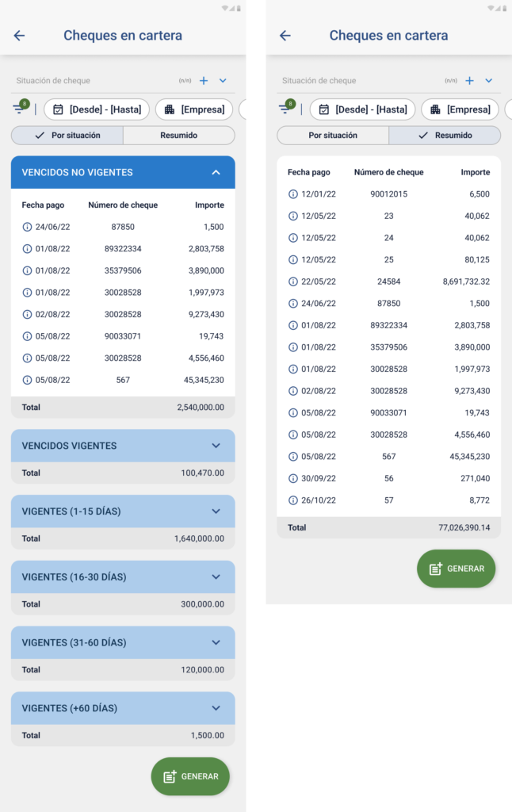This screenshot has height=812, width=512.
Task: Tap info icon on the 26/10/22 row
Action: coord(292,500)
